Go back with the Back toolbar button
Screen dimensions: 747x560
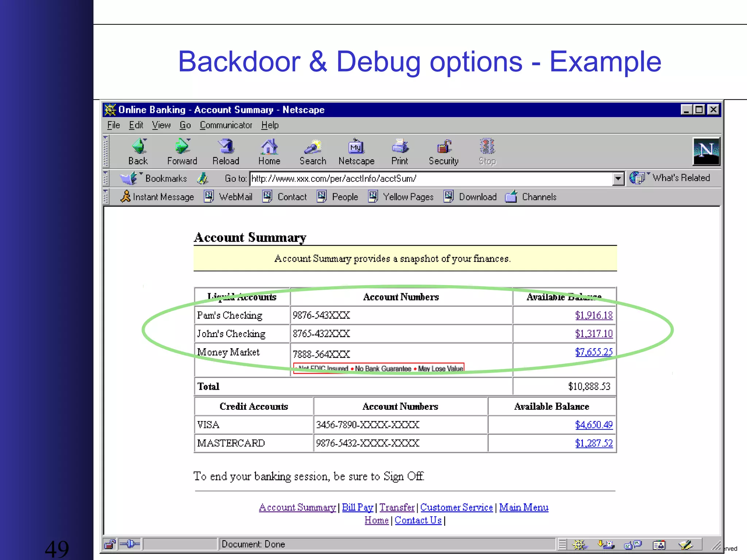click(x=138, y=152)
